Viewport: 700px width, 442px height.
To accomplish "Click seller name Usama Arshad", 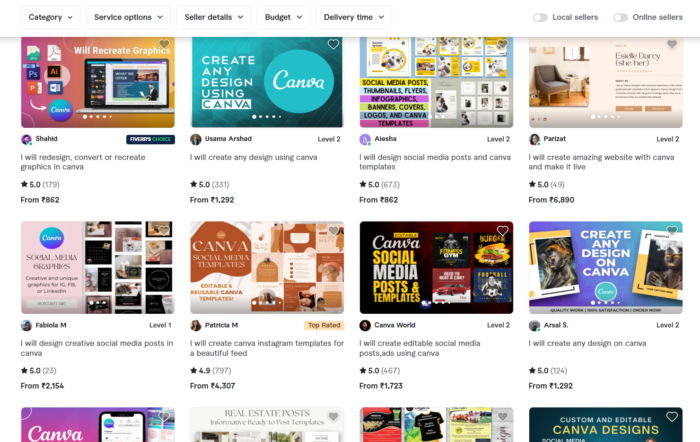I will (228, 139).
